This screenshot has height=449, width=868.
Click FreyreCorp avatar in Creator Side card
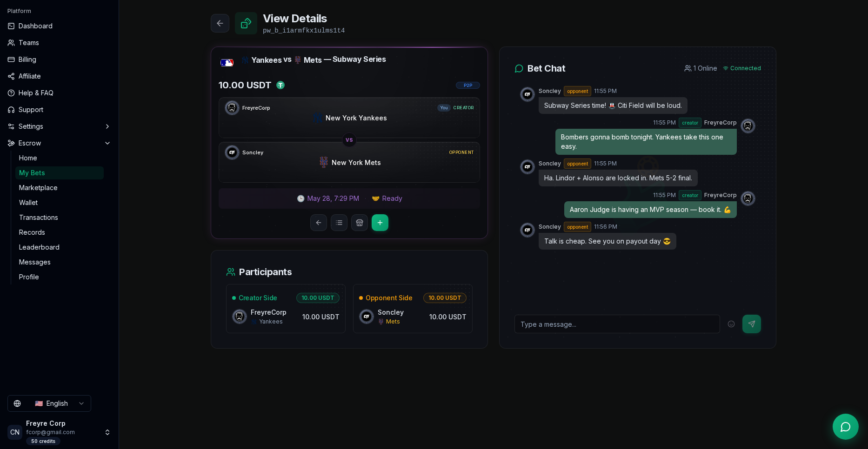click(x=240, y=317)
